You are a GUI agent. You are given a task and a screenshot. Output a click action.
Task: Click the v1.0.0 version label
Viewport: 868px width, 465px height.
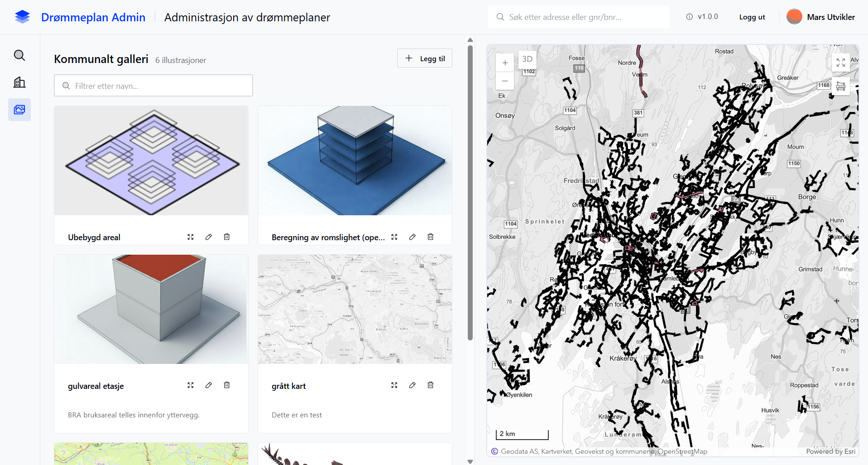coord(708,17)
